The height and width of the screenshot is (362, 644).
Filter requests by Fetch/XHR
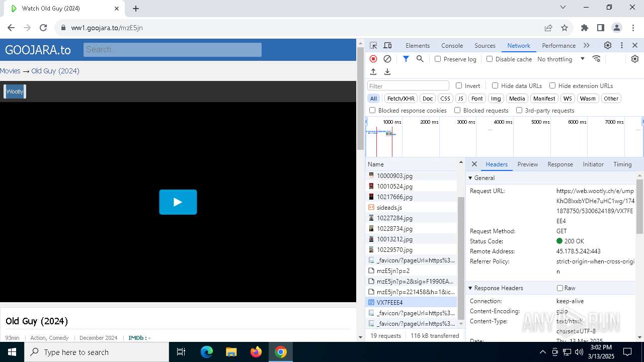401,99
